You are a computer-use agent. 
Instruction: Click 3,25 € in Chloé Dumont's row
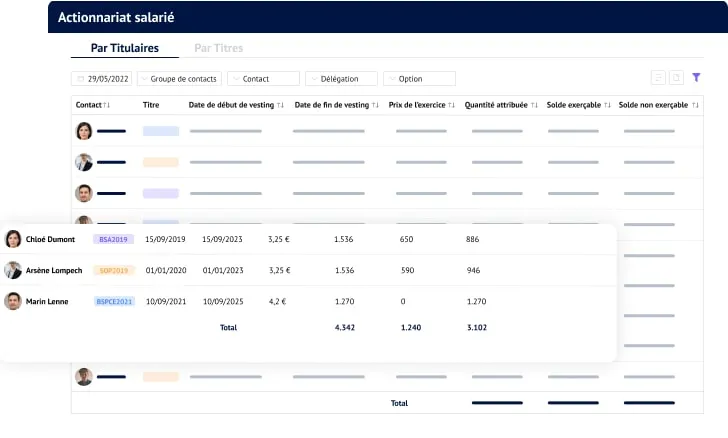pos(279,239)
